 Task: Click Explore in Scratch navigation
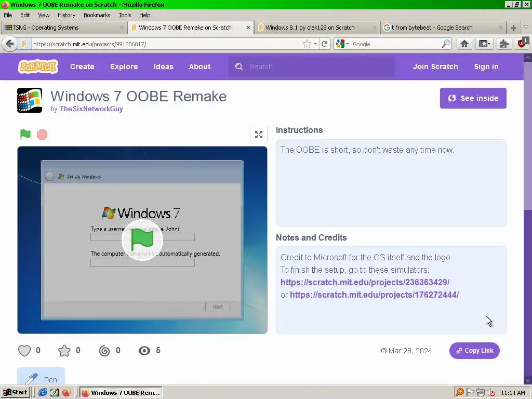(124, 66)
